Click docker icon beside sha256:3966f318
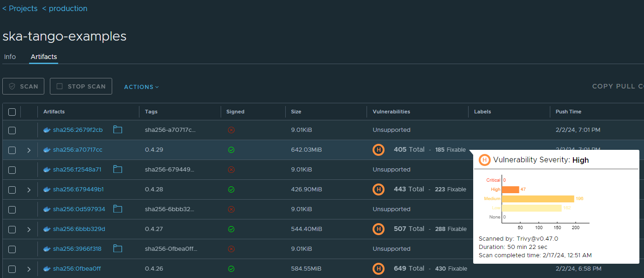The height and width of the screenshot is (278, 644). click(x=47, y=249)
